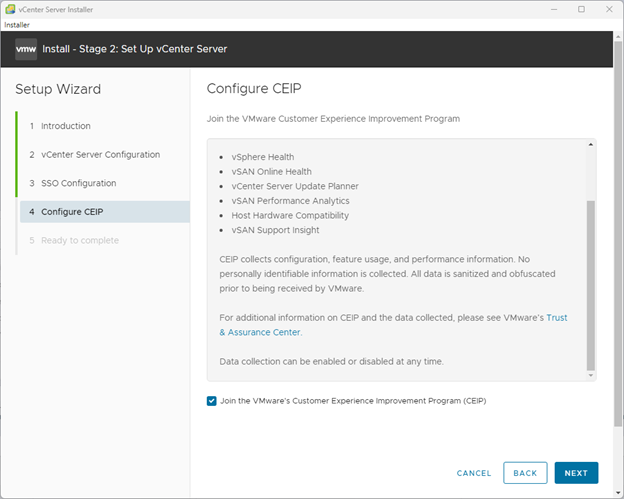Click the 'vSphere Health' list item

(x=263, y=157)
